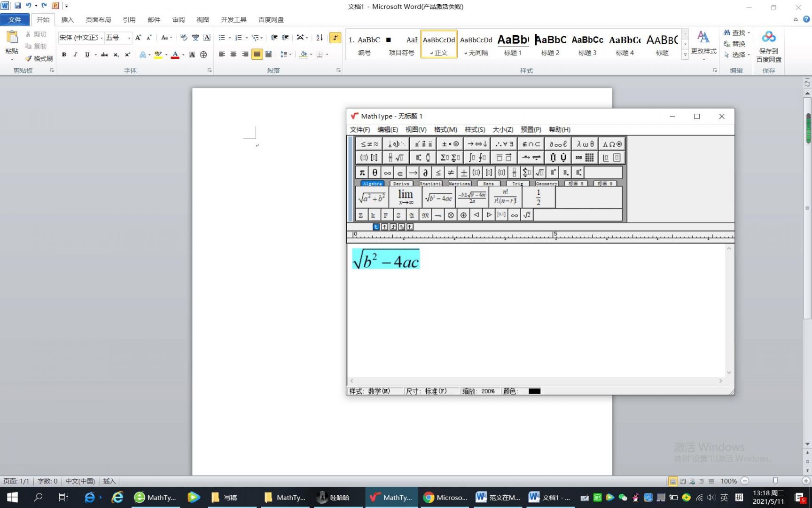This screenshot has width=812, height=508.
Task: Insert the quadratic formula expression
Action: tap(472, 198)
